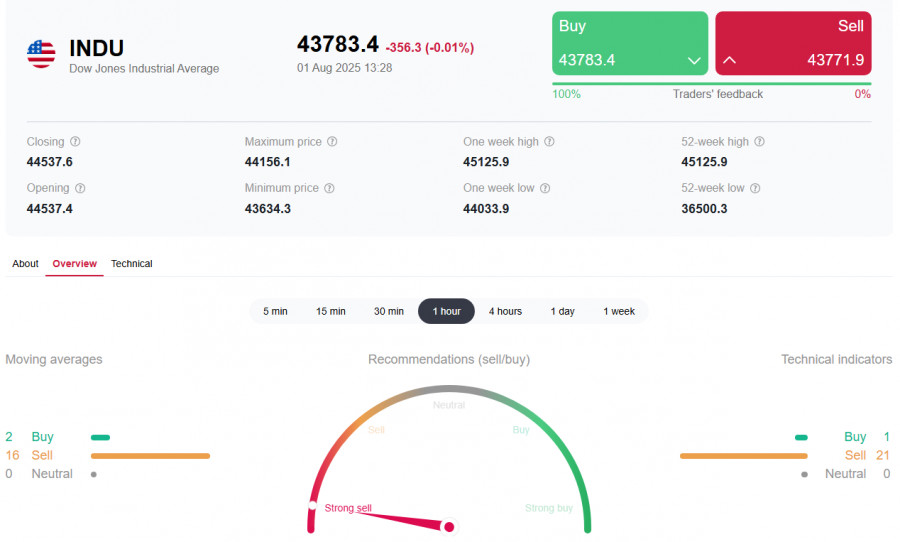This screenshot has height=542, width=900.
Task: Click the 100% buy feedback value
Action: tap(567, 94)
